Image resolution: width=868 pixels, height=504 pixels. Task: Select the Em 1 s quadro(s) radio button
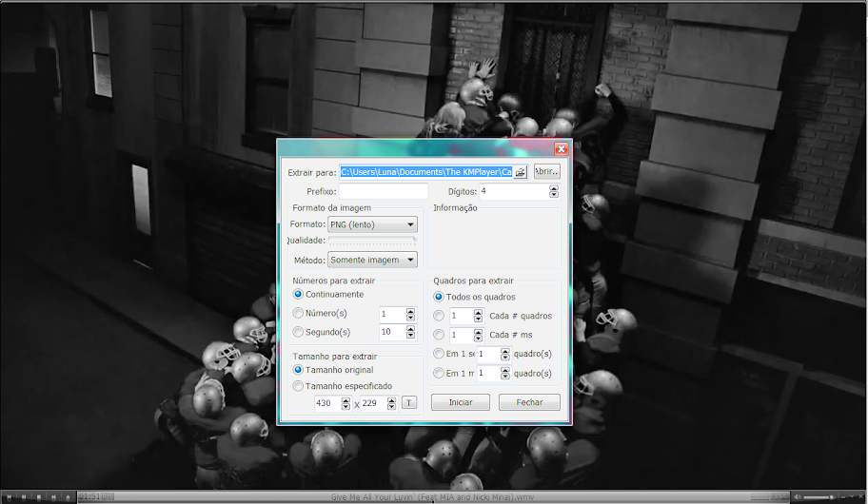coord(439,354)
